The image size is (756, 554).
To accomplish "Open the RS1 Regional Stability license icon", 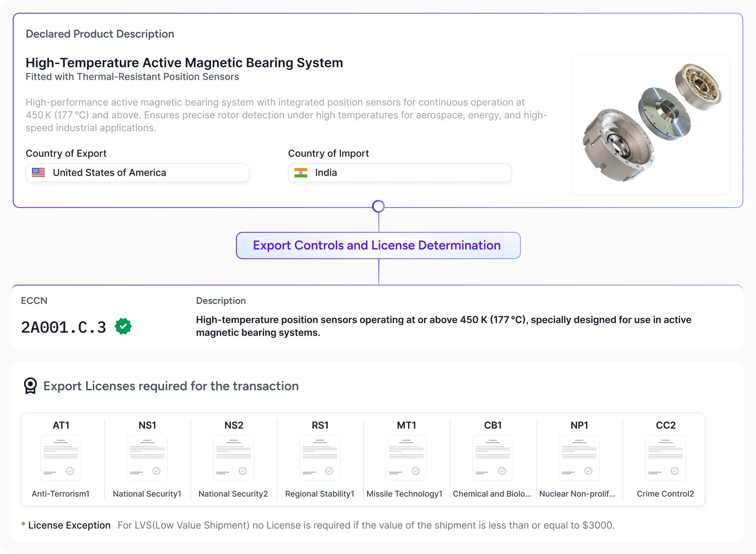I will (320, 458).
